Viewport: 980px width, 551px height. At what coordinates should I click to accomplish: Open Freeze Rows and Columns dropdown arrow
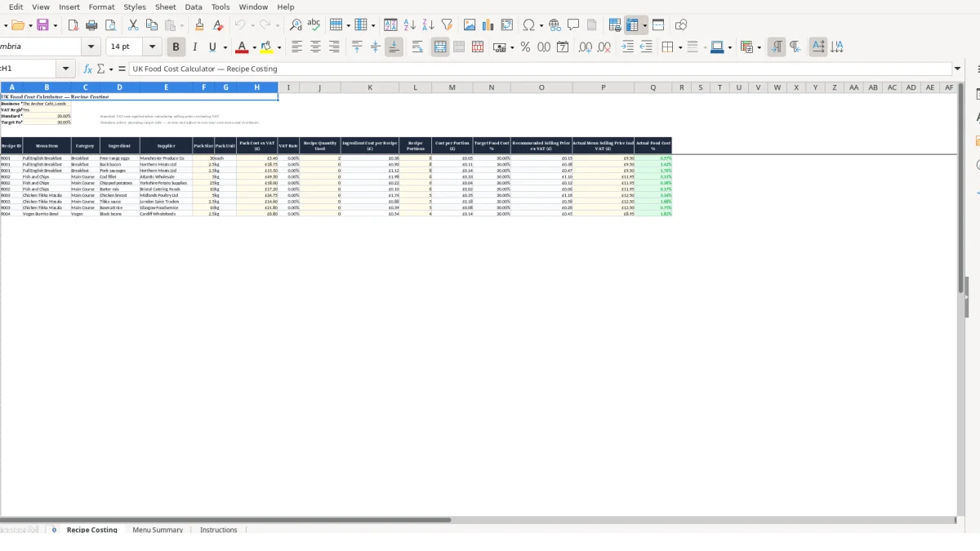click(x=644, y=25)
